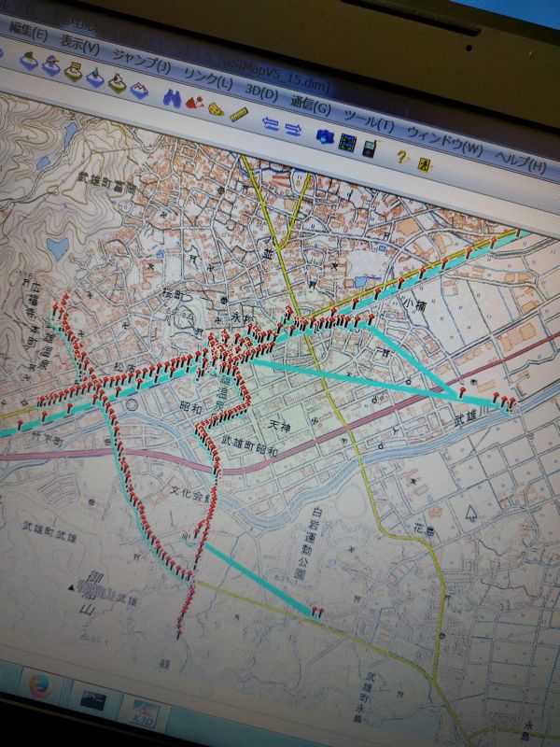Screen dimensions: 560x747
Task: Open the ヘルプ(H) help menu
Action: (520, 161)
